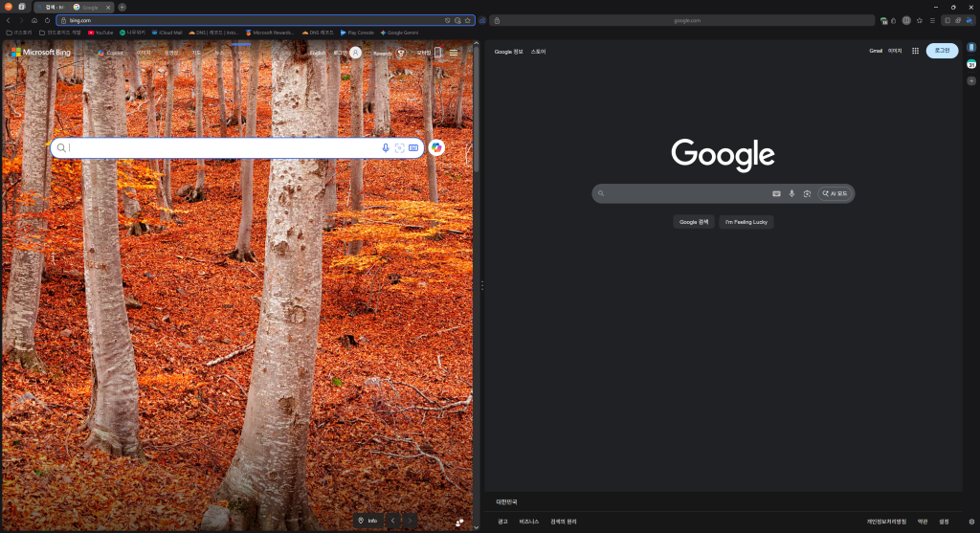Image resolution: width=980 pixels, height=533 pixels.
Task: Click the microphone icon in Bing search box
Action: click(386, 148)
